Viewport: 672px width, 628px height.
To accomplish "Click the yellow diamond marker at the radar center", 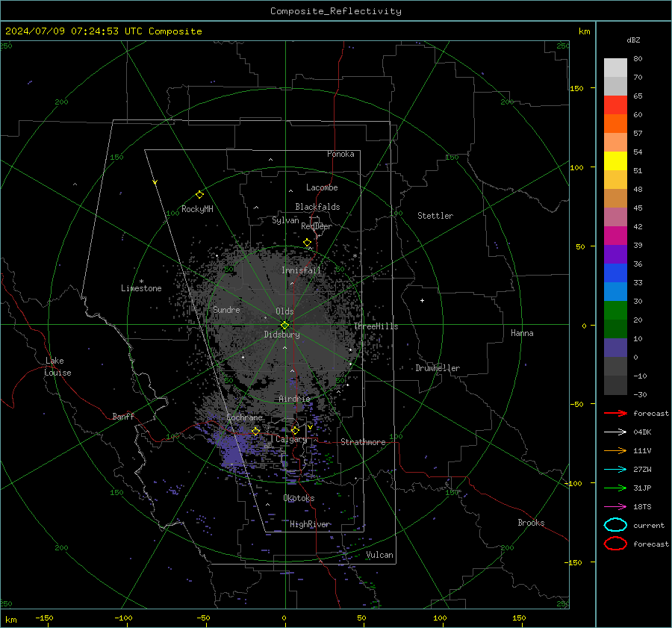I will pyautogui.click(x=285, y=326).
